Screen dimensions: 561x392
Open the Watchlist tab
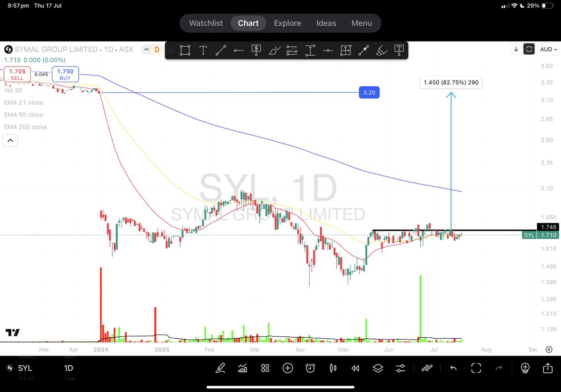coord(206,23)
